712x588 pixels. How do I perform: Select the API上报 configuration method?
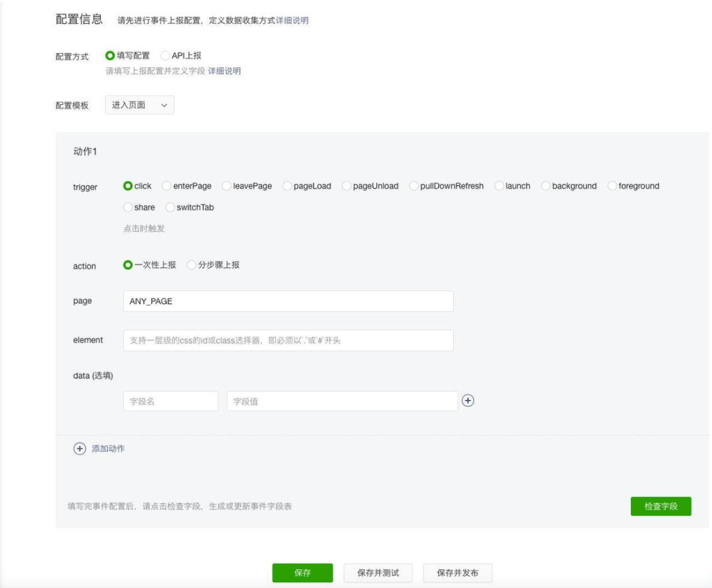[166, 57]
